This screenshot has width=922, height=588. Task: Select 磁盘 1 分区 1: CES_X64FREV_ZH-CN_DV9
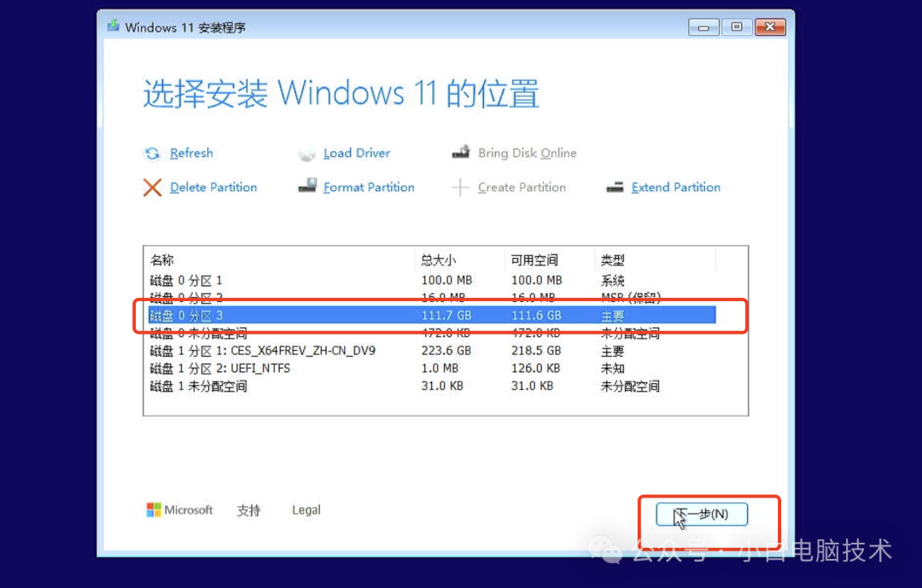click(x=432, y=351)
